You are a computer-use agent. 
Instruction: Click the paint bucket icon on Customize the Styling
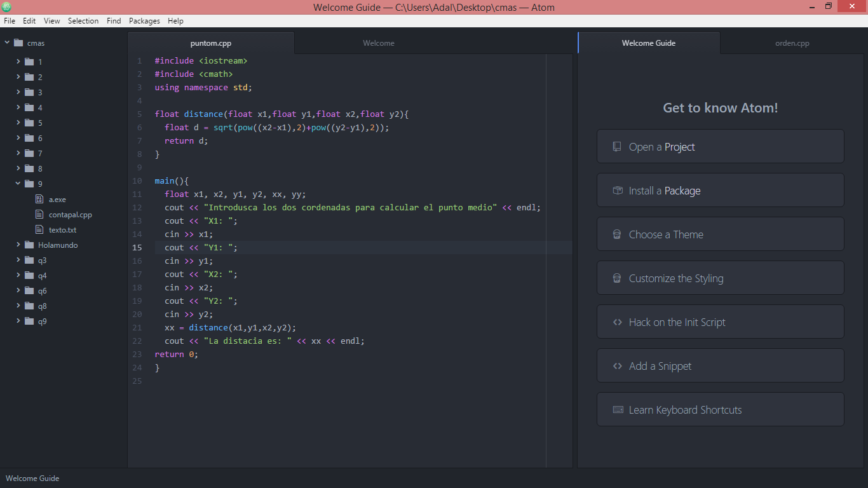click(617, 278)
